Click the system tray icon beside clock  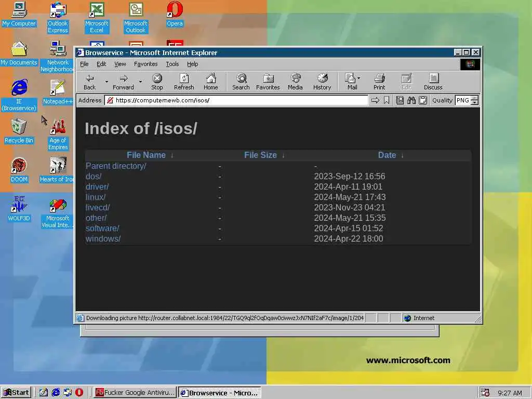485,393
